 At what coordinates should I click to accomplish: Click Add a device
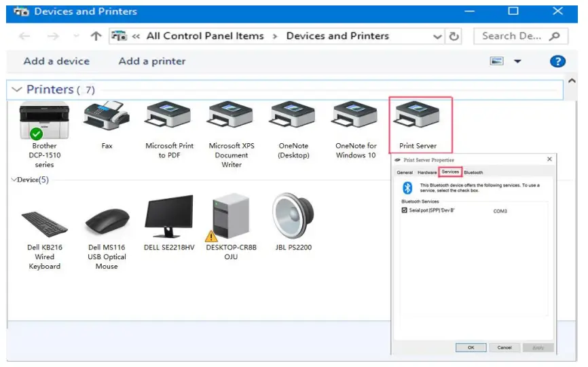click(56, 61)
